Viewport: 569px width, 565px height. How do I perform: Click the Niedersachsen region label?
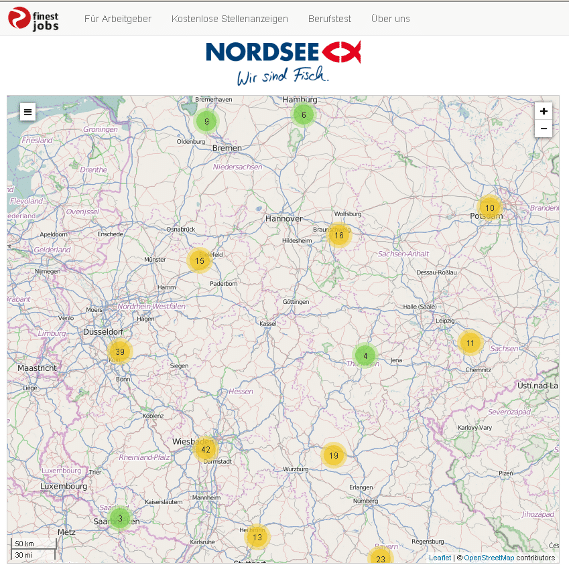pos(237,167)
